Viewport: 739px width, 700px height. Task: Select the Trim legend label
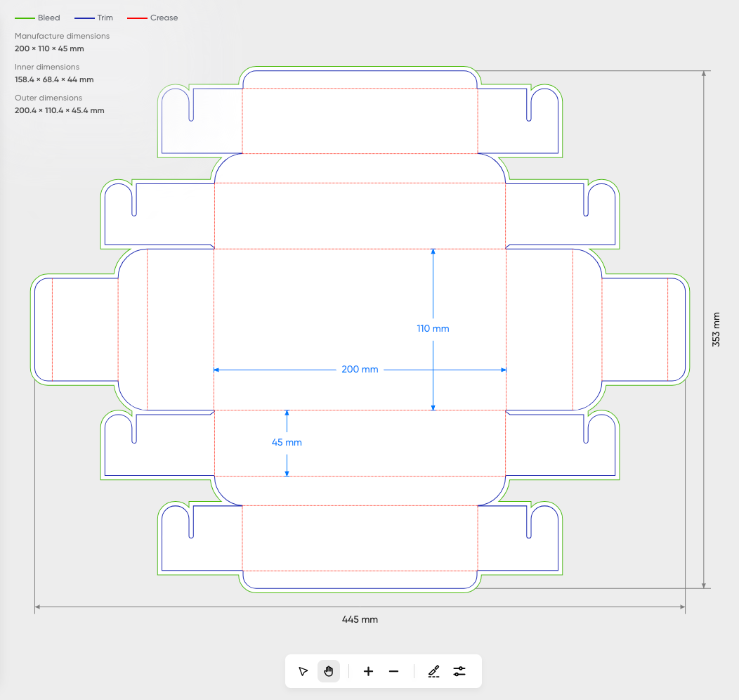(105, 18)
